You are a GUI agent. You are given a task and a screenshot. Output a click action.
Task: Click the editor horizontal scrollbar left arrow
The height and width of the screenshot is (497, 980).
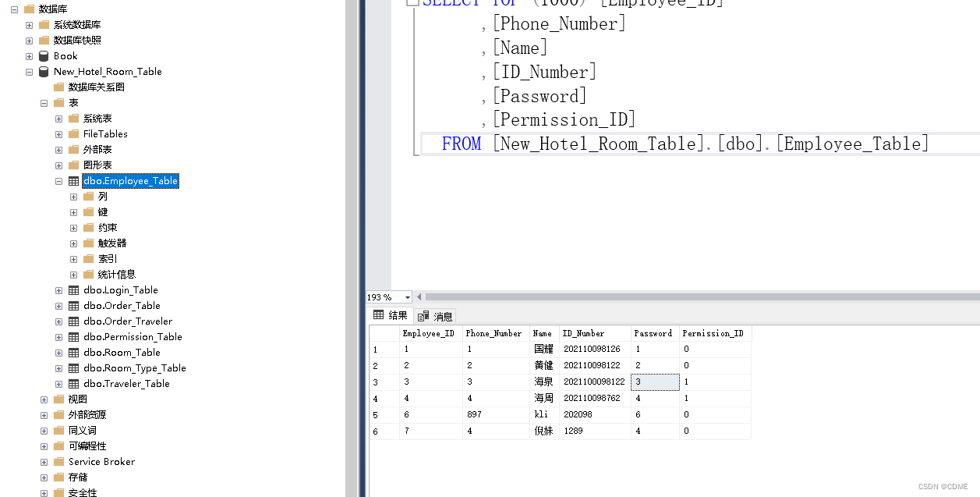[419, 297]
